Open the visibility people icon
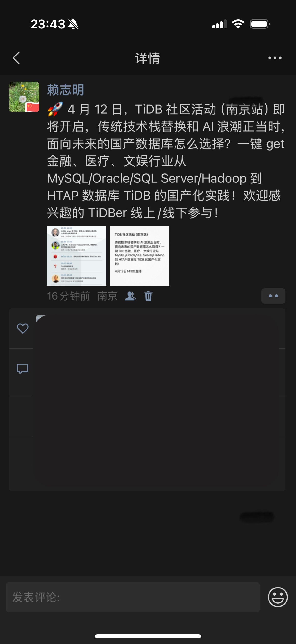This screenshot has height=644, width=296. pyautogui.click(x=130, y=296)
